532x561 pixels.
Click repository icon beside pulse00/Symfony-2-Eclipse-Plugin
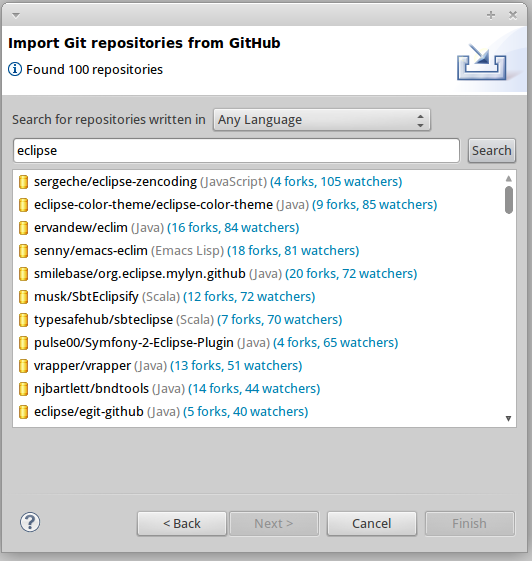pos(23,343)
